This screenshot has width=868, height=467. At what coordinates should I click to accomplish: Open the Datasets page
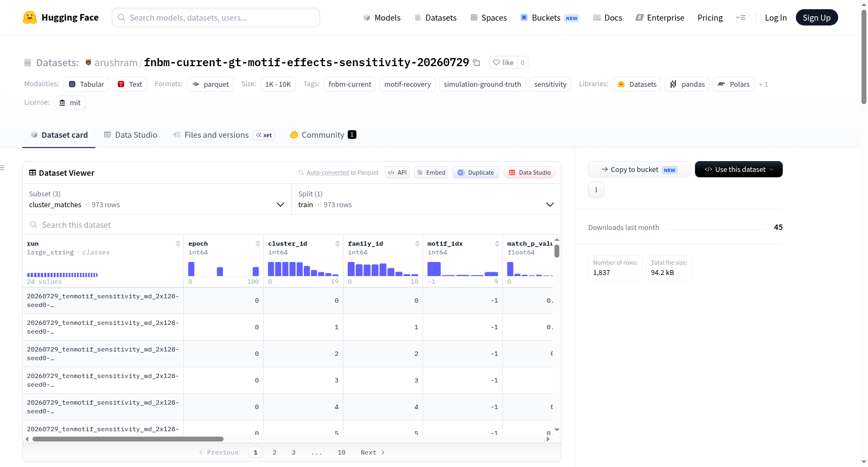pos(435,17)
